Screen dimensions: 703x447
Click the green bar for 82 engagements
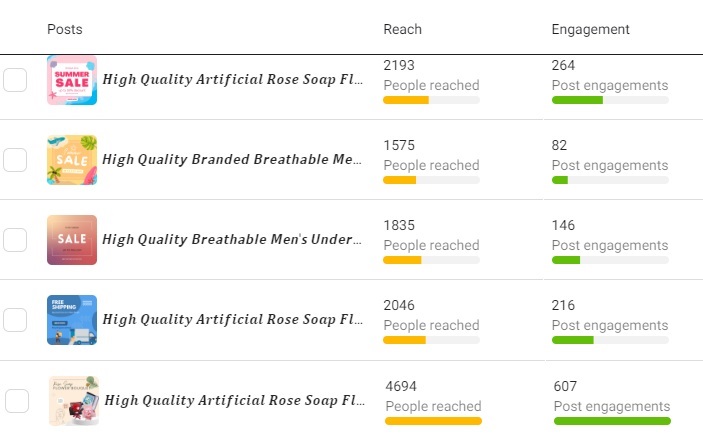click(610, 180)
